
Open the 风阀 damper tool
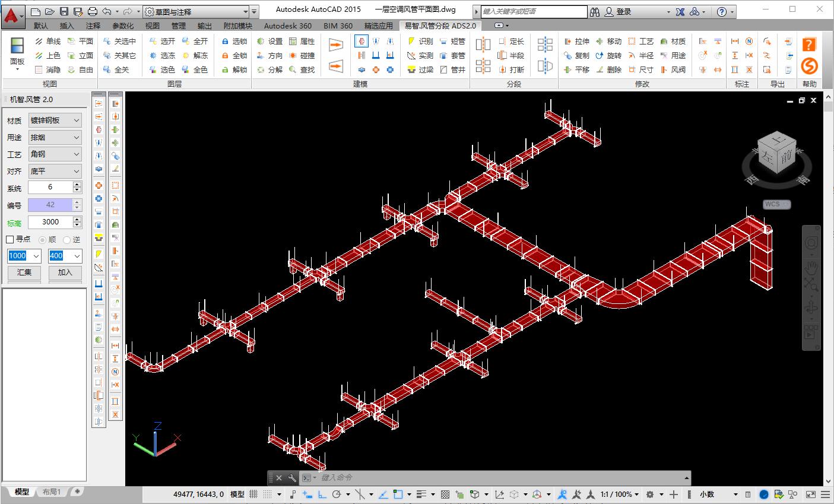coord(673,69)
